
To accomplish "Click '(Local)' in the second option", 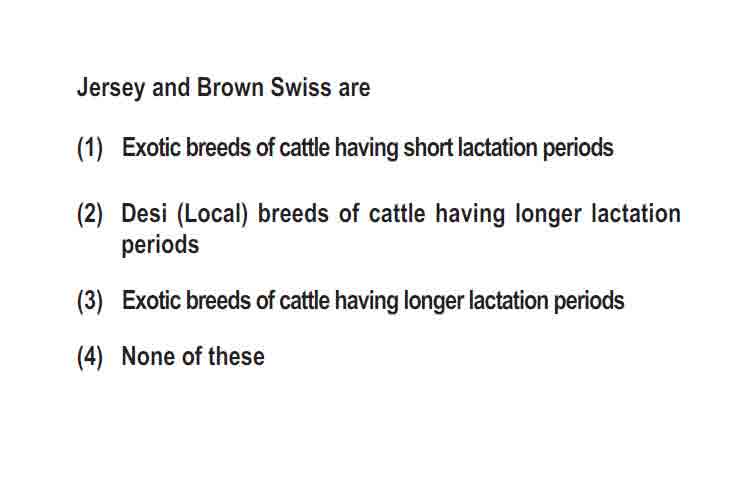I will coord(212,214).
